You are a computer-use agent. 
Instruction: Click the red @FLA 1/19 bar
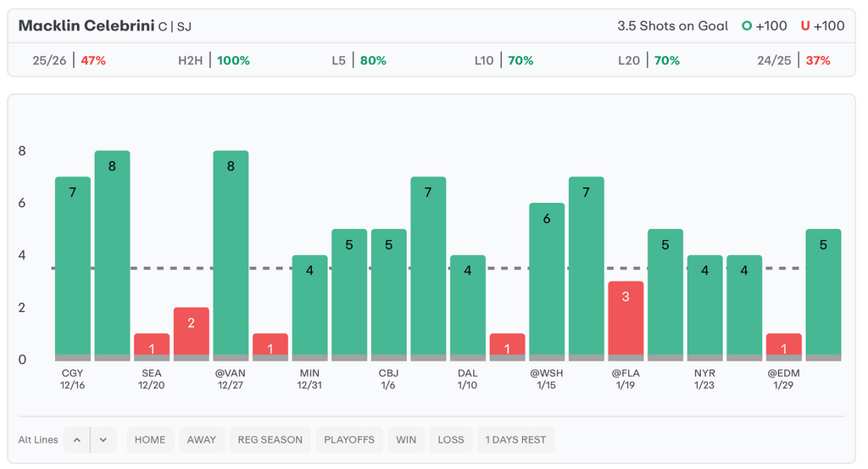pyautogui.click(x=626, y=320)
